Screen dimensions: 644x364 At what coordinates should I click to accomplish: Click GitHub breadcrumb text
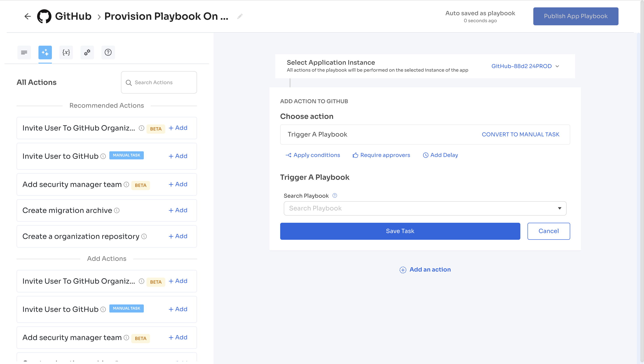(x=73, y=16)
